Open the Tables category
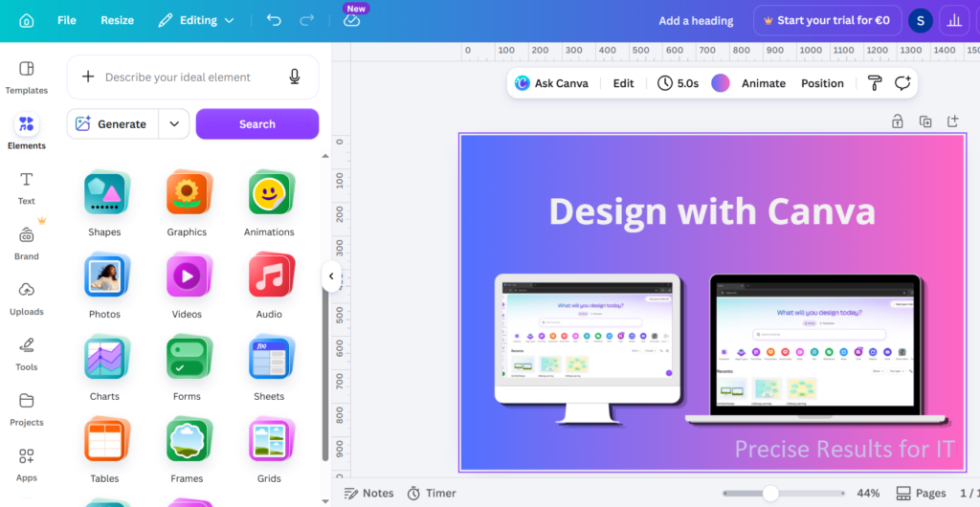The width and height of the screenshot is (980, 507). 104,451
